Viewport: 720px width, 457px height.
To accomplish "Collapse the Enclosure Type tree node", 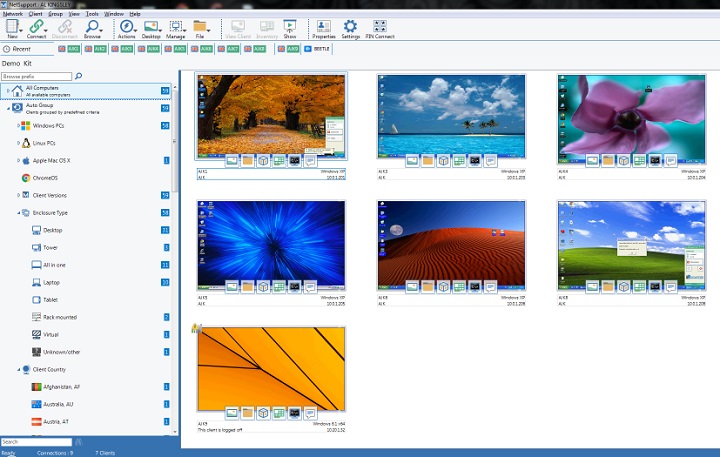I will click(18, 213).
